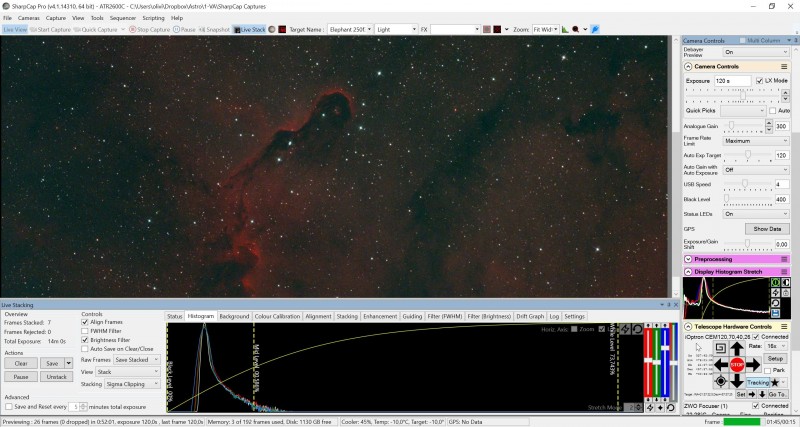The width and height of the screenshot is (800, 427).
Task: Click the USB Speed slider
Action: point(748,184)
